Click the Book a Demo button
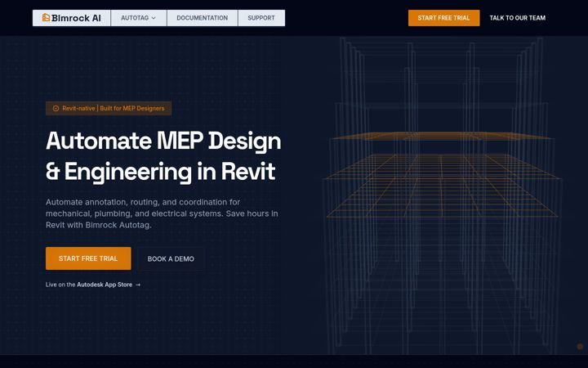Screen dimensions: 588x368 tap(171, 258)
